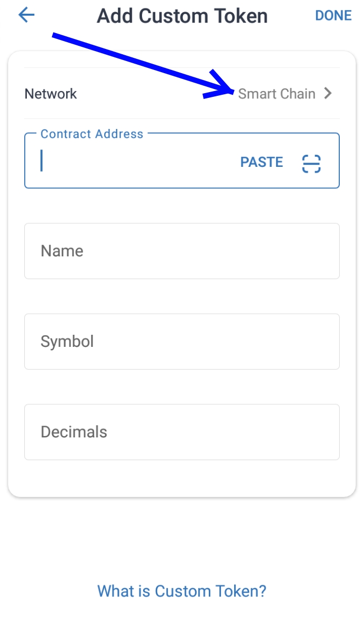The height and width of the screenshot is (629, 364).
Task: Click the Name placeholder text
Action: point(62,251)
